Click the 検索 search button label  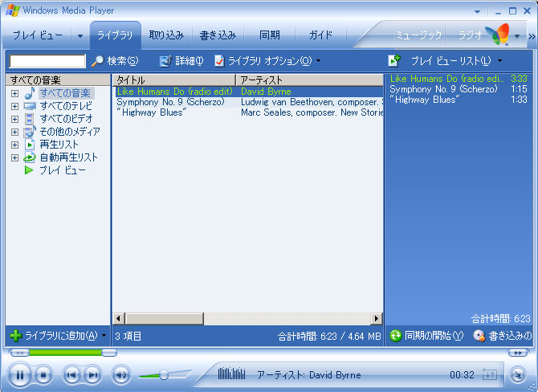123,61
